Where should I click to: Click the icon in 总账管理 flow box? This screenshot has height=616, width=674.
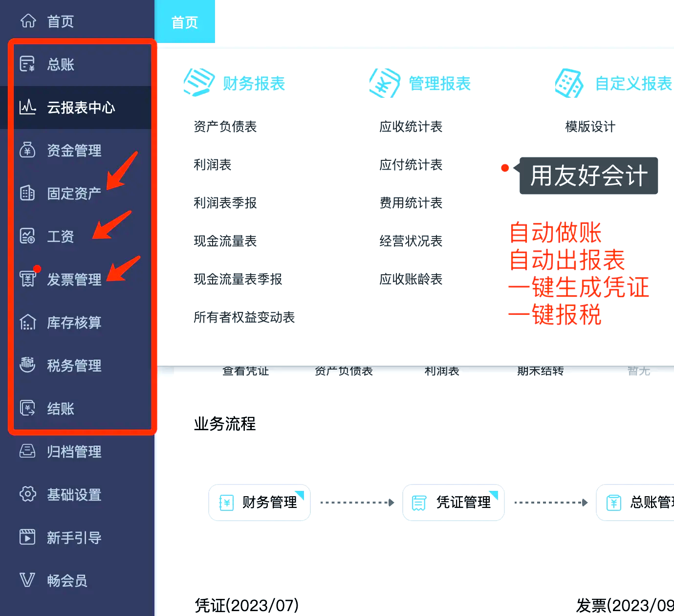click(x=613, y=503)
